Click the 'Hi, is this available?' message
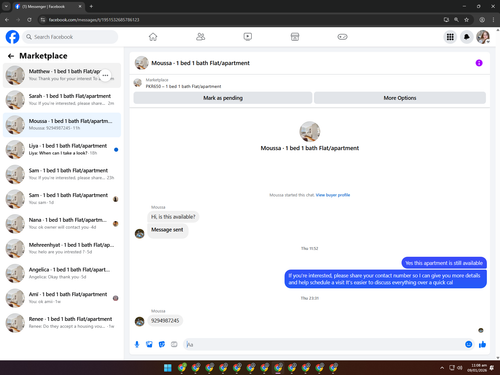500x375 pixels. (x=173, y=217)
